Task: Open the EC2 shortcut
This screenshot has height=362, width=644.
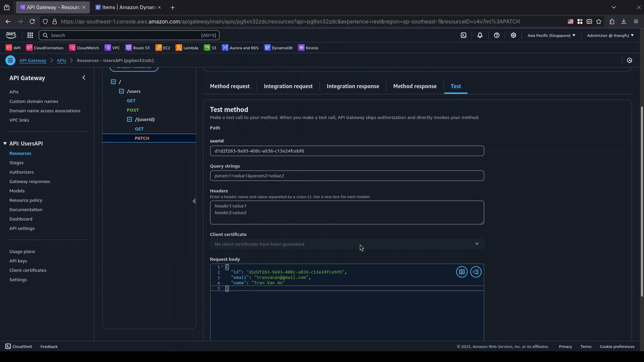Action: click(x=163, y=48)
